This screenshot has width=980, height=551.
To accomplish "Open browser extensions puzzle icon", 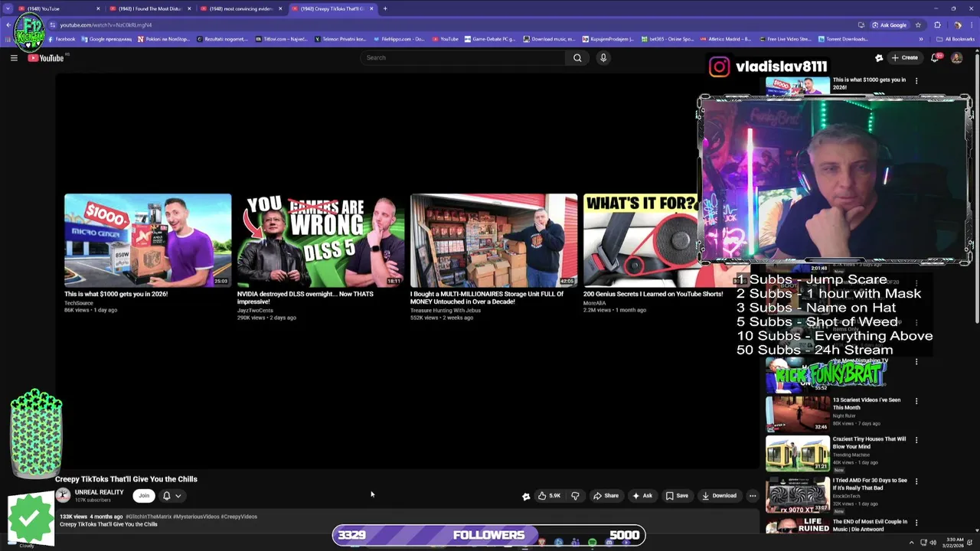I will tap(937, 24).
